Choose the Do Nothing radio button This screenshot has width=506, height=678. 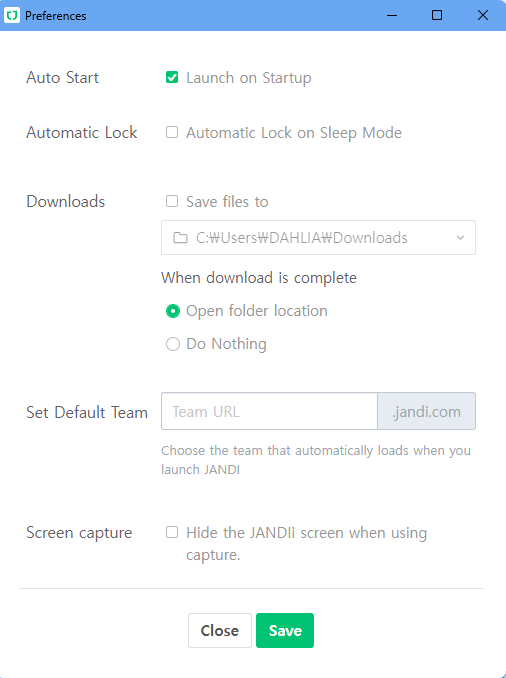173,344
